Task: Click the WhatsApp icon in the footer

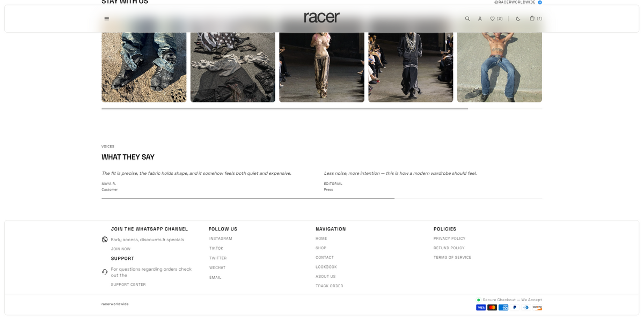Action: pyautogui.click(x=105, y=240)
